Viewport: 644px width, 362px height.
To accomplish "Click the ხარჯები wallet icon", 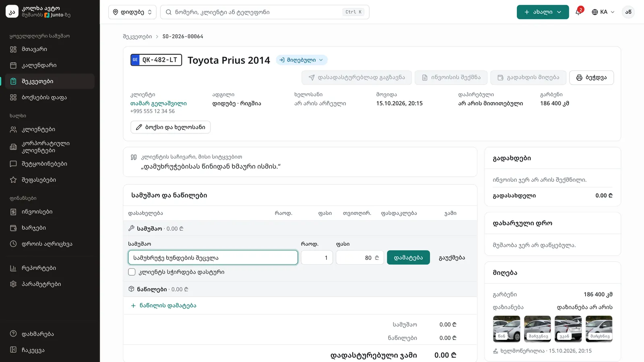I will (13, 228).
